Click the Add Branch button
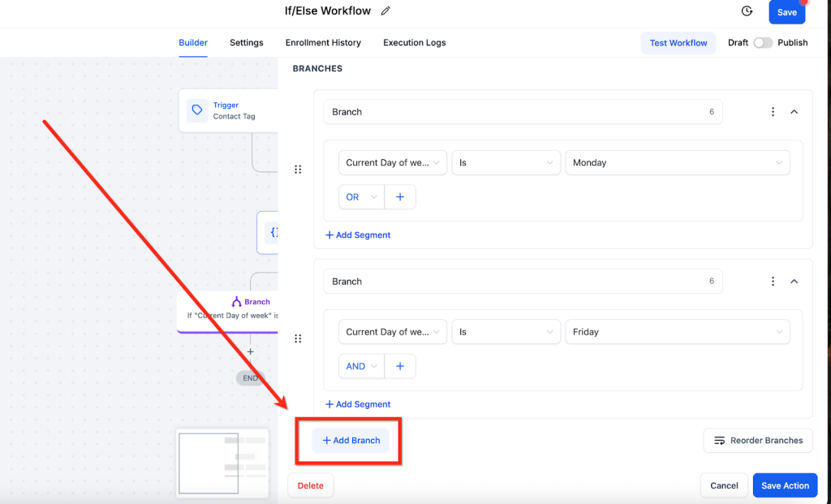The image size is (831, 504). (x=351, y=441)
